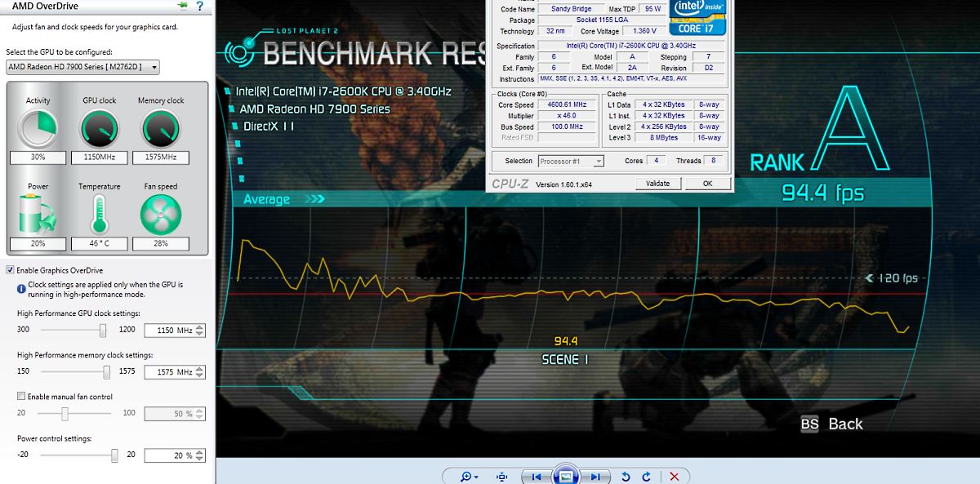Image resolution: width=980 pixels, height=484 pixels.
Task: Open zoom magnifier in photo viewer toolbar
Action: [469, 477]
